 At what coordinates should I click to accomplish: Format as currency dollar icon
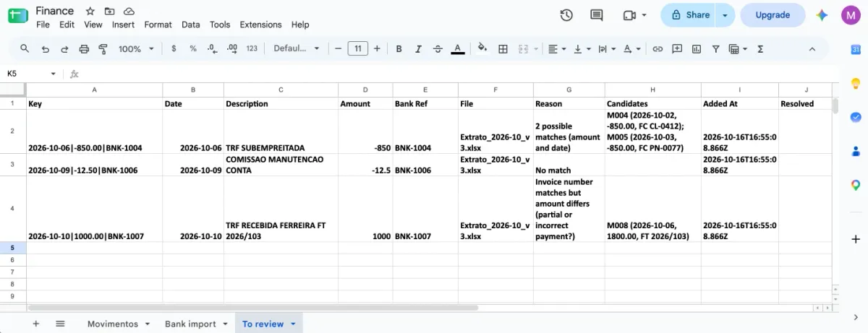click(174, 48)
